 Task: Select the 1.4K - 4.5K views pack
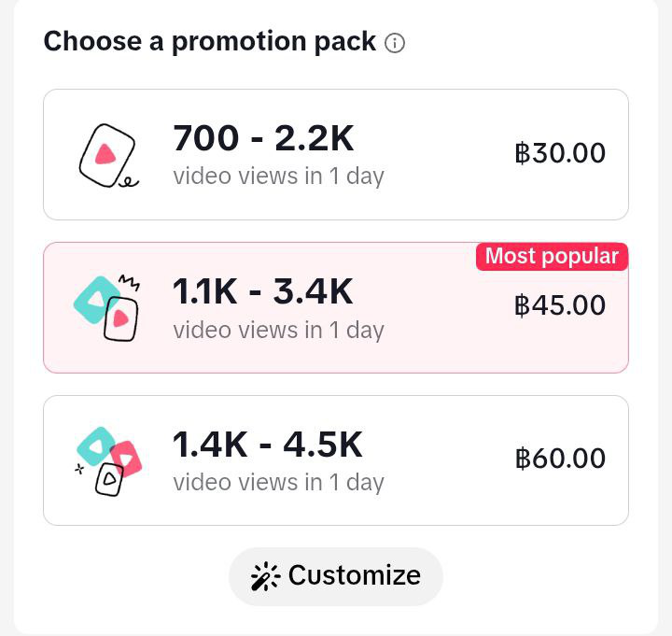tap(336, 459)
